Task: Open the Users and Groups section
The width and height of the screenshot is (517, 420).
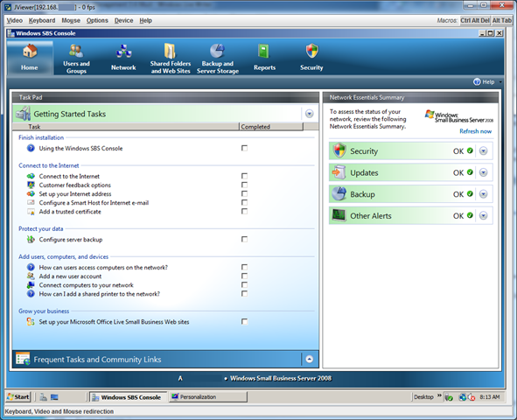Action: pos(76,59)
